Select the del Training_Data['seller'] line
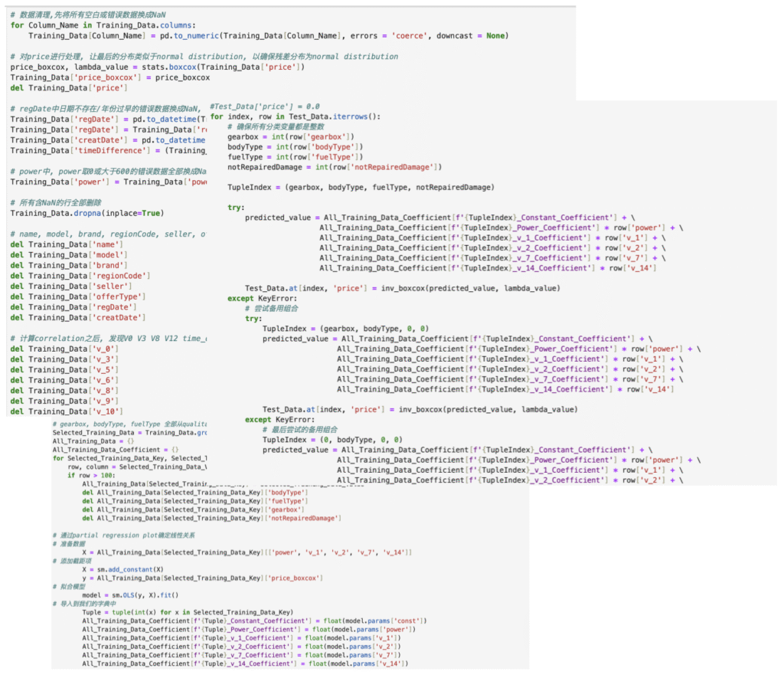The image size is (784, 675). (x=75, y=286)
